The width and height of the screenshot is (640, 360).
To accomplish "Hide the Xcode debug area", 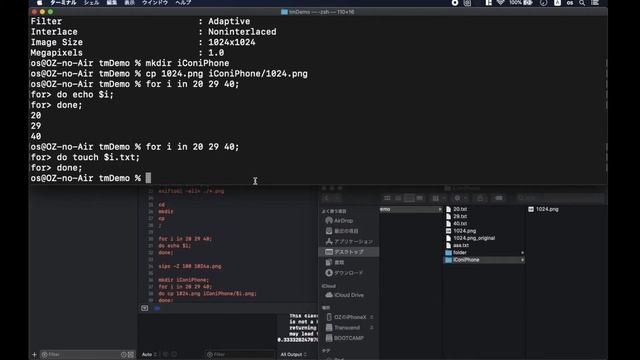I will [x=144, y=308].
